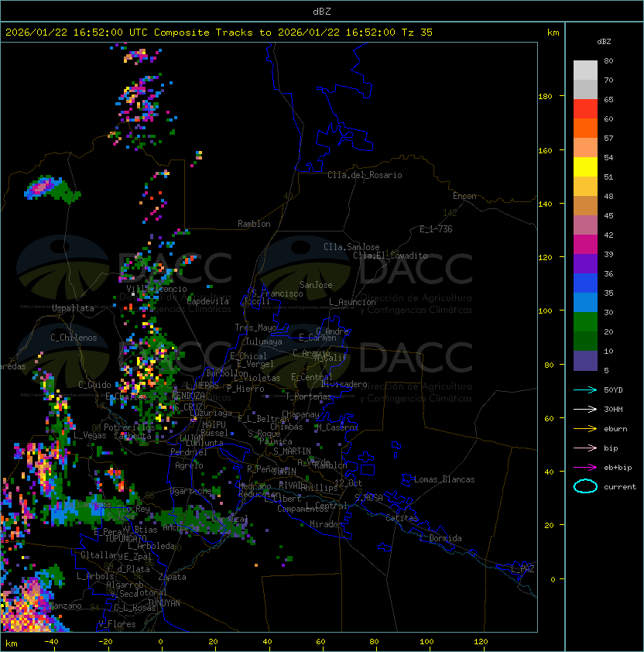Click the Villavicencio map label
Viewport: 644px width, 652px height.
[156, 289]
